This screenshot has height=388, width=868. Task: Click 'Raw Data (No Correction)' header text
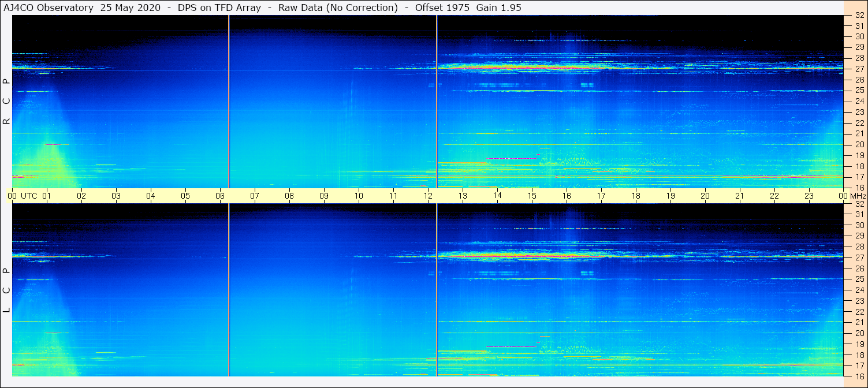pyautogui.click(x=338, y=8)
